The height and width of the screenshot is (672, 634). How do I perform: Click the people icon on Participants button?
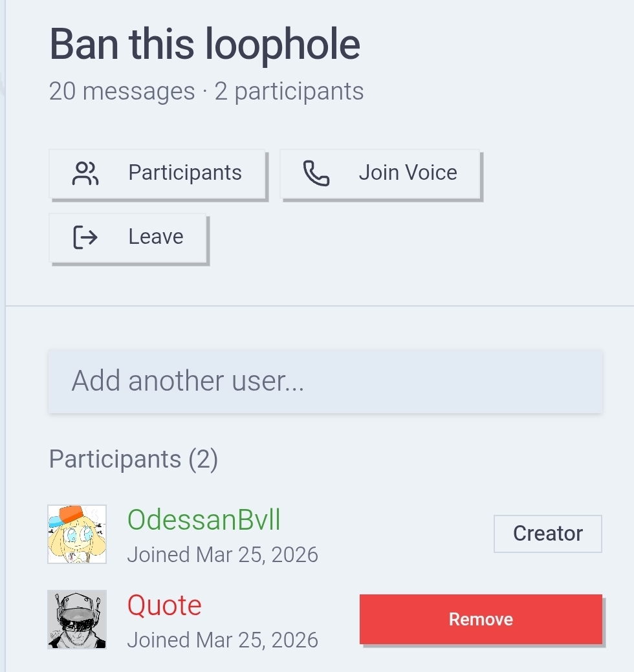(x=85, y=173)
